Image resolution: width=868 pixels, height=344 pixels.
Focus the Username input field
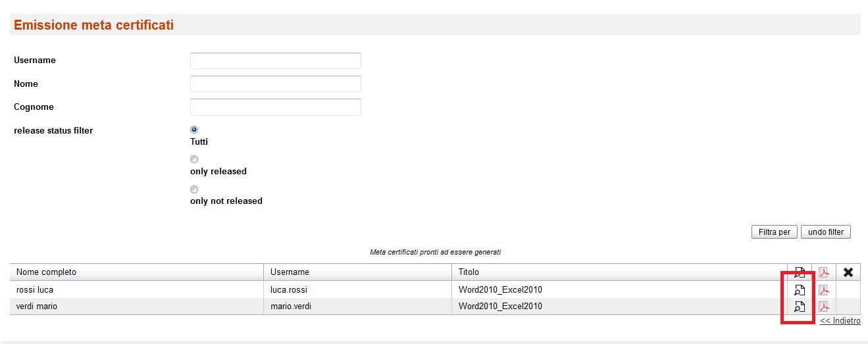coord(276,61)
